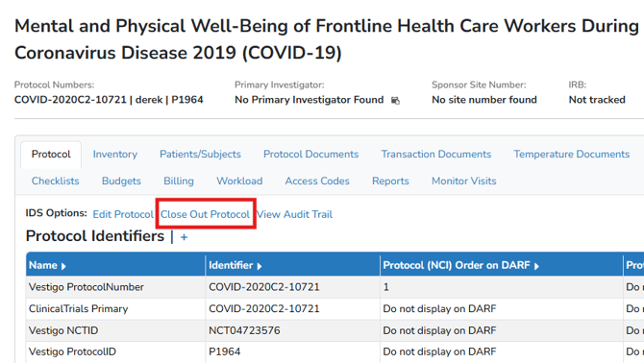The height and width of the screenshot is (363, 644).
Task: Switch to Patients/Subjects tab
Action: (200, 155)
